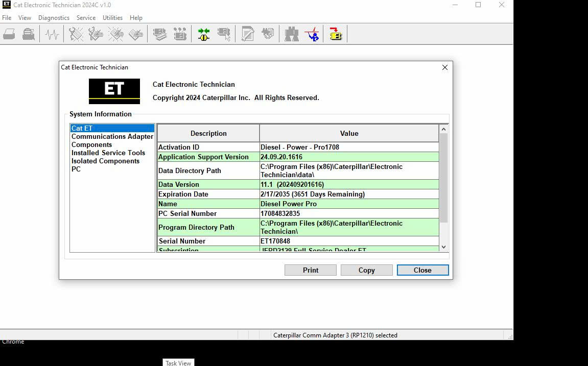Click the Data Version label
The width and height of the screenshot is (588, 366).
click(178, 184)
